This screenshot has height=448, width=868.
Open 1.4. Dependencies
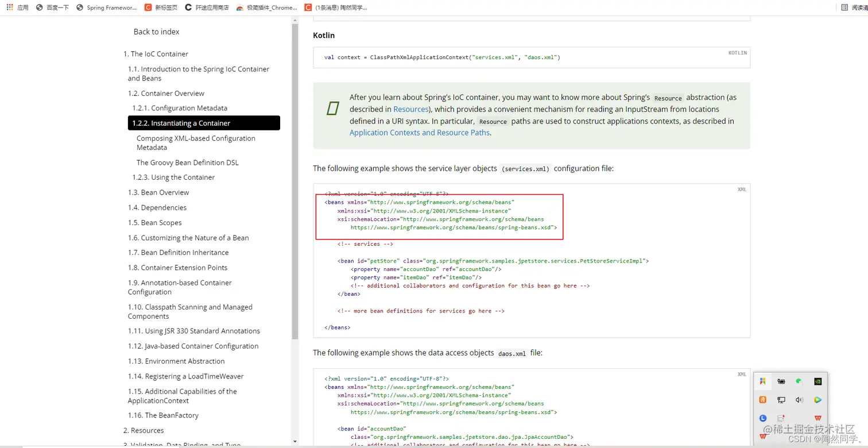coord(157,207)
